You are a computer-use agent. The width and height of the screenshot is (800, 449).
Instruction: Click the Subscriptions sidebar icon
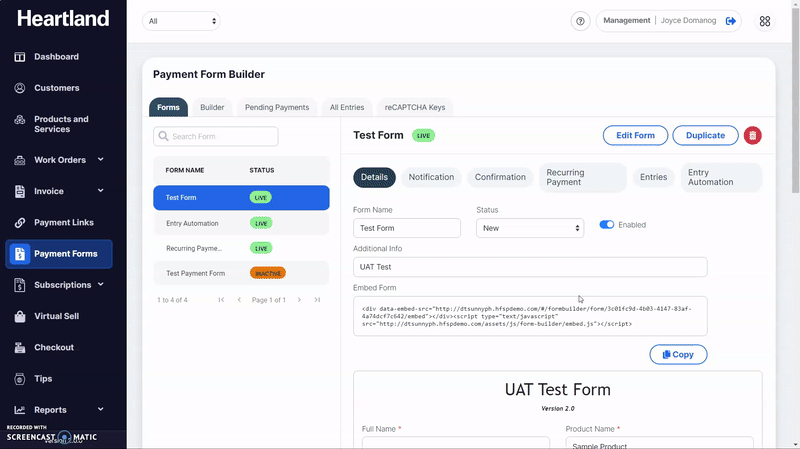click(x=19, y=285)
